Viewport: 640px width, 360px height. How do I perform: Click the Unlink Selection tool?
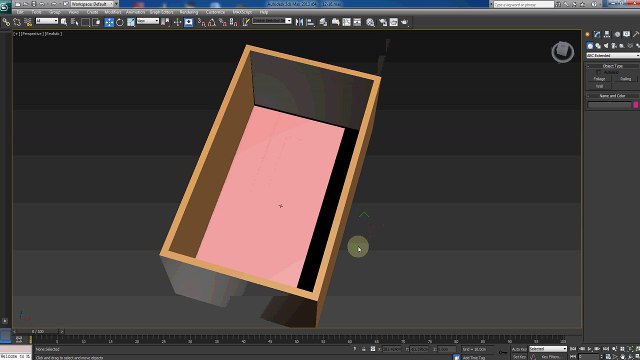tap(17, 22)
